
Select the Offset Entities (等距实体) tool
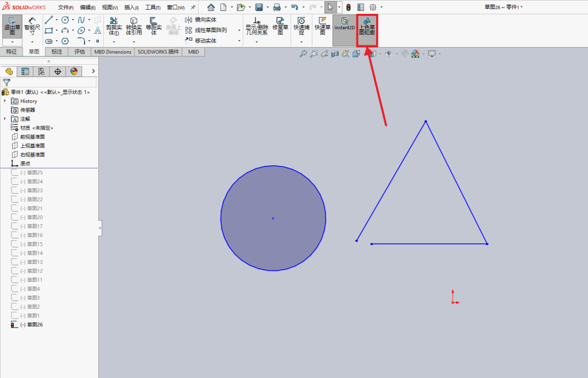tap(153, 26)
